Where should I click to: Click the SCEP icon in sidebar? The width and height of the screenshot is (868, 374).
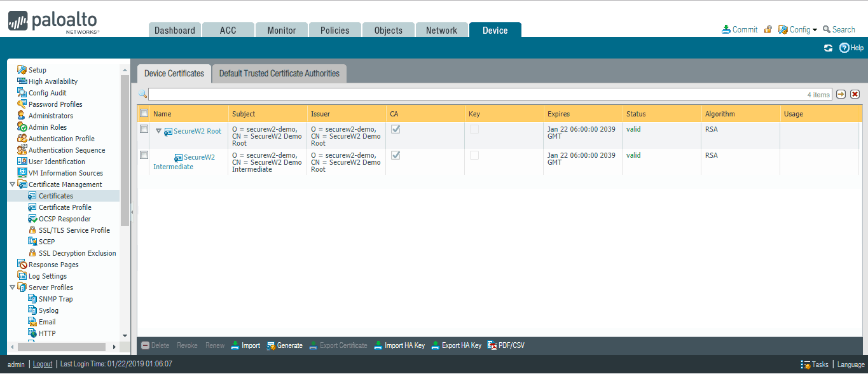(x=32, y=242)
